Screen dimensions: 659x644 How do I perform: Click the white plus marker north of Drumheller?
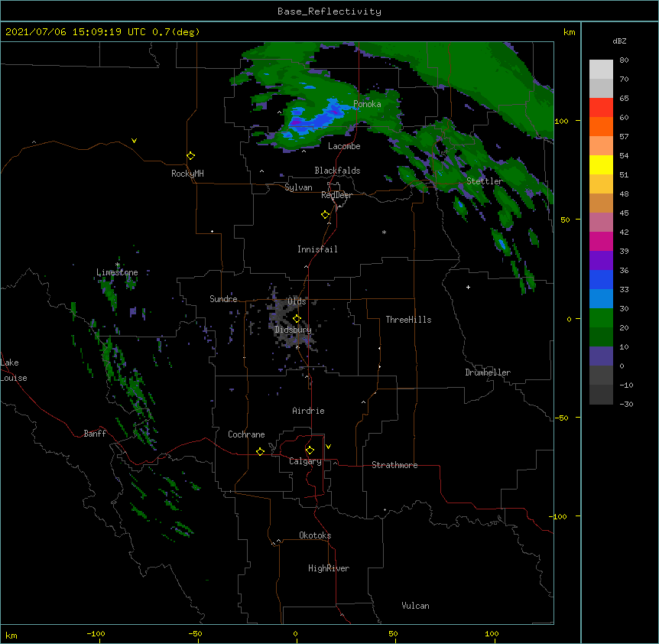tap(468, 287)
